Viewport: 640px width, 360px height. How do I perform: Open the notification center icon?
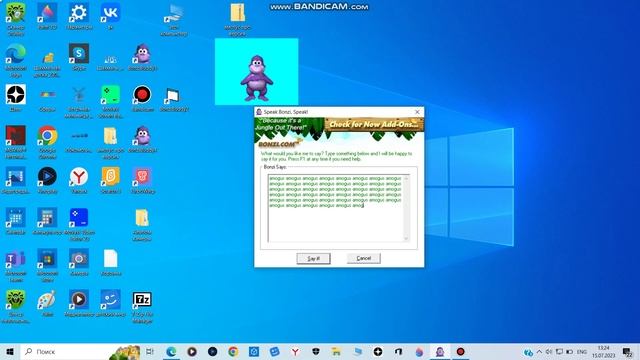pos(628,351)
